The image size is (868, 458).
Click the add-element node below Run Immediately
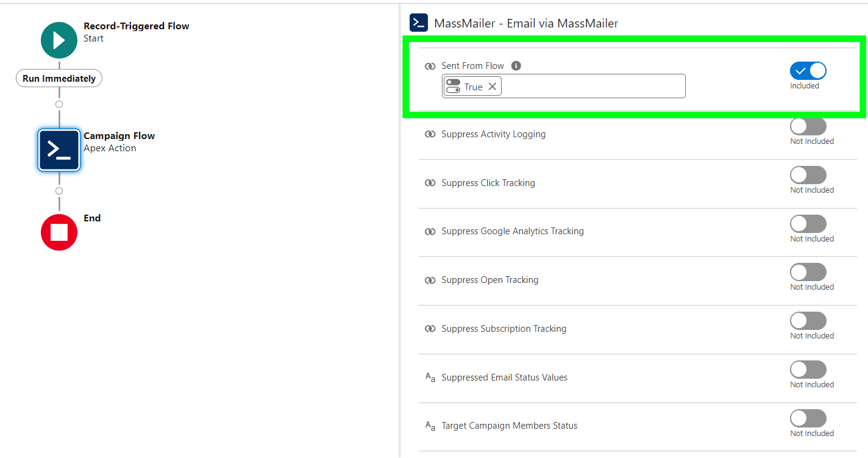click(59, 104)
